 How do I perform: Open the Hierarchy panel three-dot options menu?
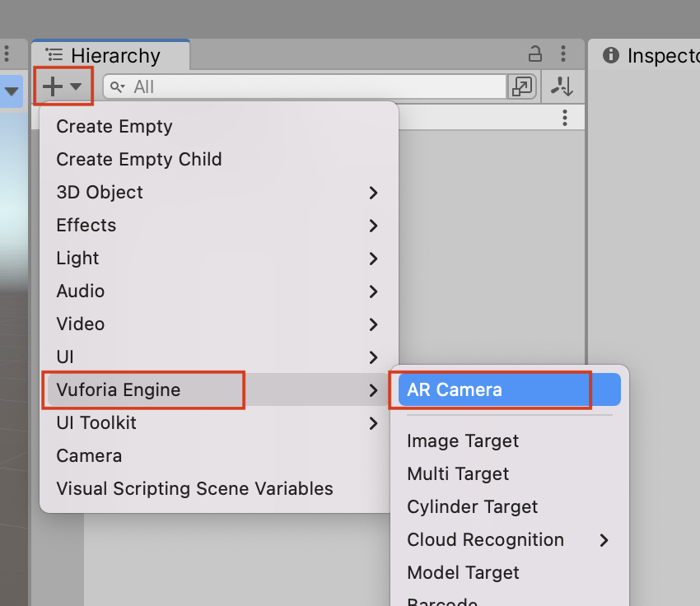[x=565, y=55]
